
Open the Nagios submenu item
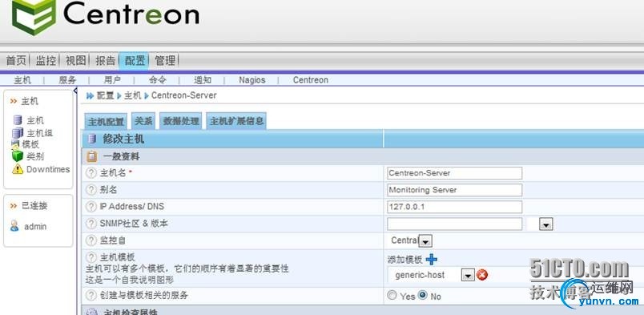(252, 80)
